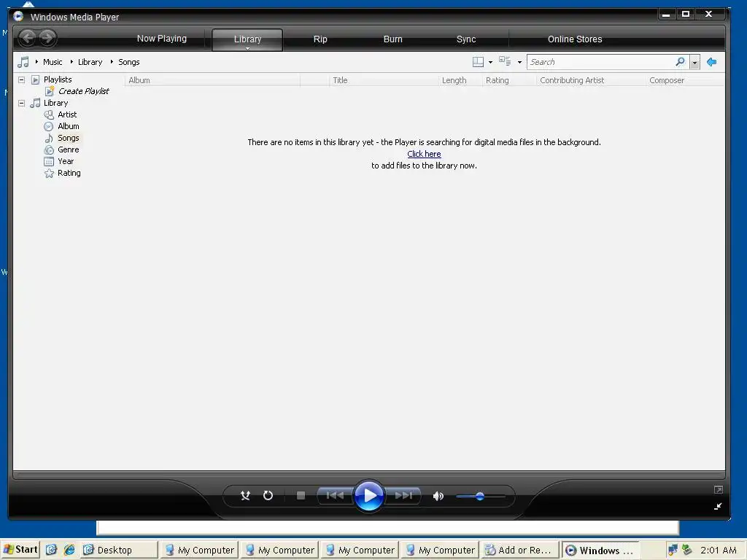This screenshot has width=747, height=560.
Task: Click the Create Playlist icon
Action: coord(50,91)
